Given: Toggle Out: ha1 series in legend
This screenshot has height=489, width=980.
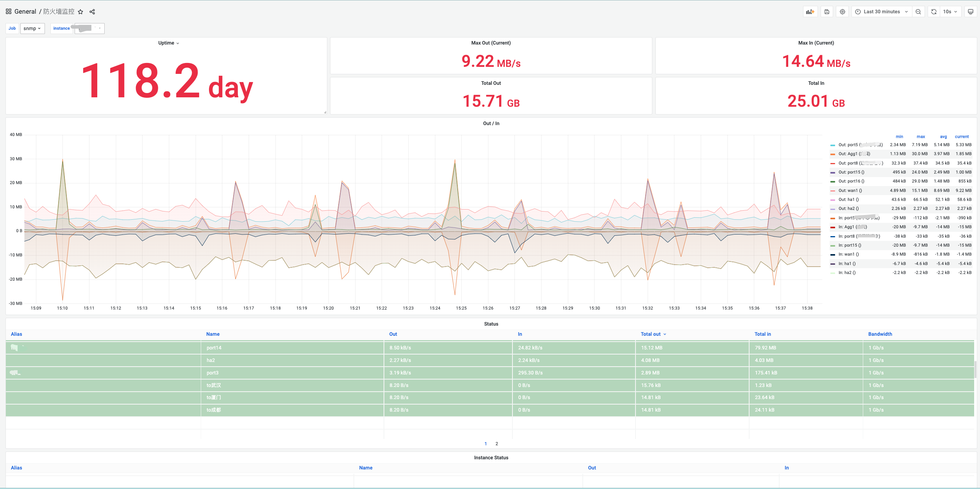Looking at the screenshot, I should pyautogui.click(x=848, y=200).
